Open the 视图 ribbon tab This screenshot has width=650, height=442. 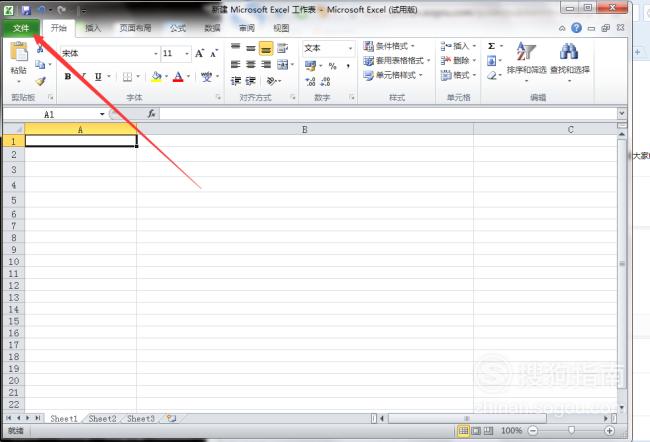pyautogui.click(x=281, y=28)
